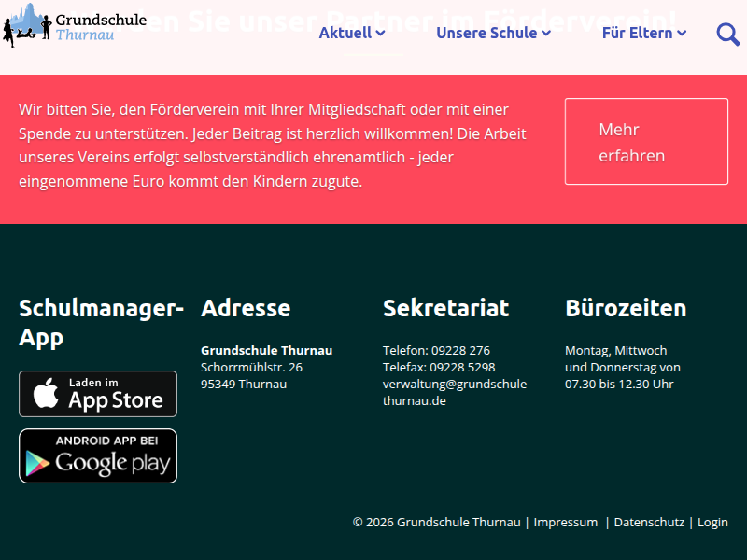Select the Aktuell menu item
Viewport: 747px width, 560px height.
345,33
